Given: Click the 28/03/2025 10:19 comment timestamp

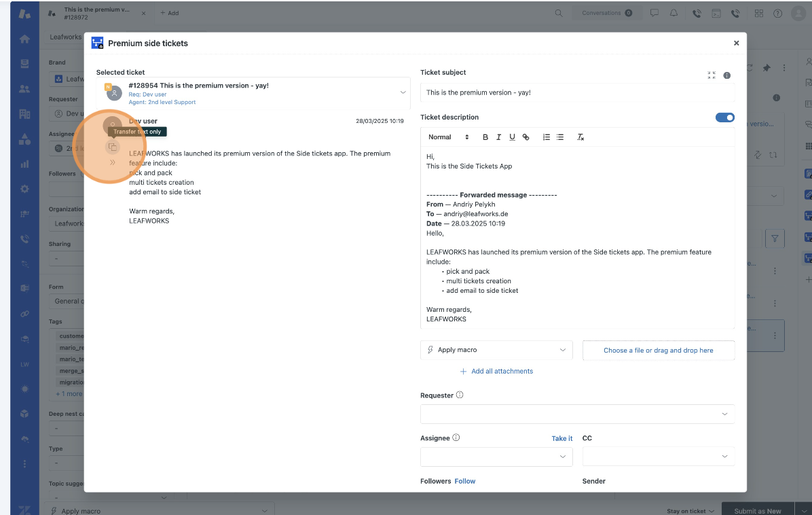Looking at the screenshot, I should coord(380,121).
